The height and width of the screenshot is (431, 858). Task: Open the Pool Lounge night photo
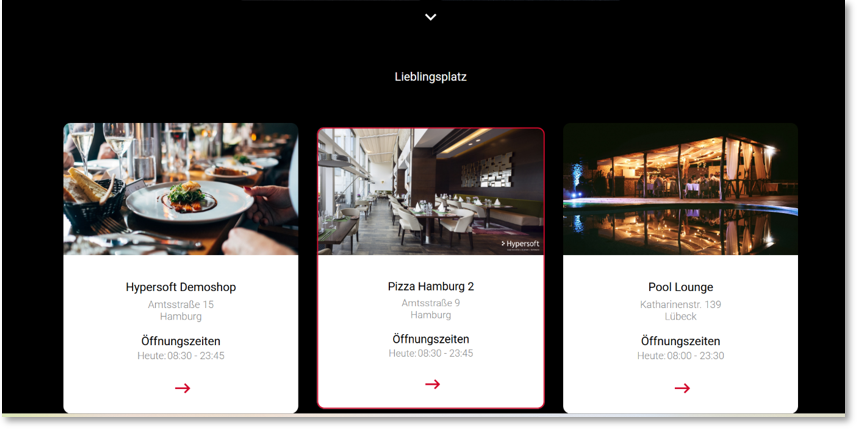pos(680,189)
